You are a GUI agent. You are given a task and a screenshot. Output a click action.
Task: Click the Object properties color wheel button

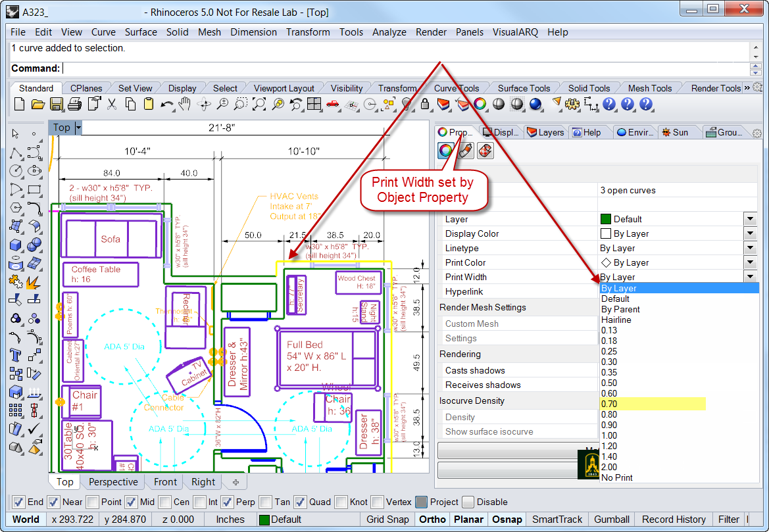point(445,151)
